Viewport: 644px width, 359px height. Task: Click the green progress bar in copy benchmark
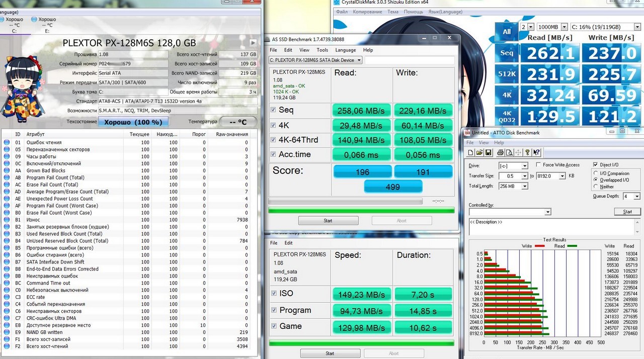[361, 343]
